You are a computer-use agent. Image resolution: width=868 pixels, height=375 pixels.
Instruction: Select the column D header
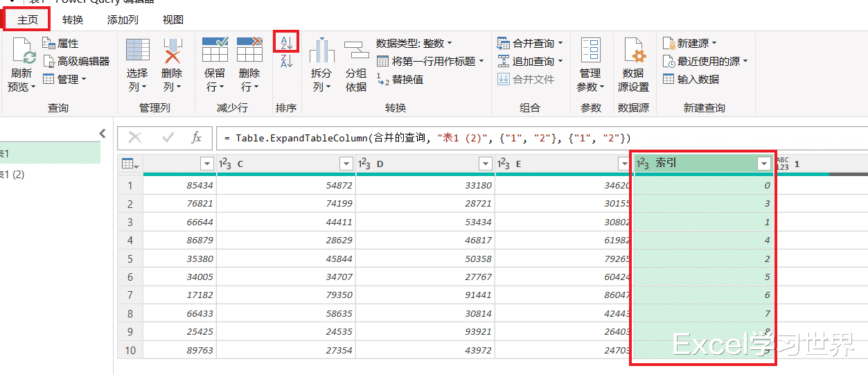[x=425, y=164]
